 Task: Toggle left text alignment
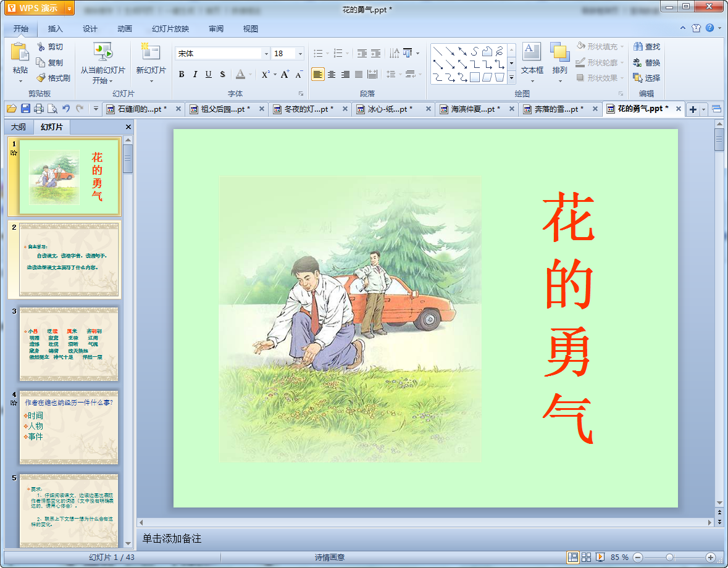coord(317,74)
